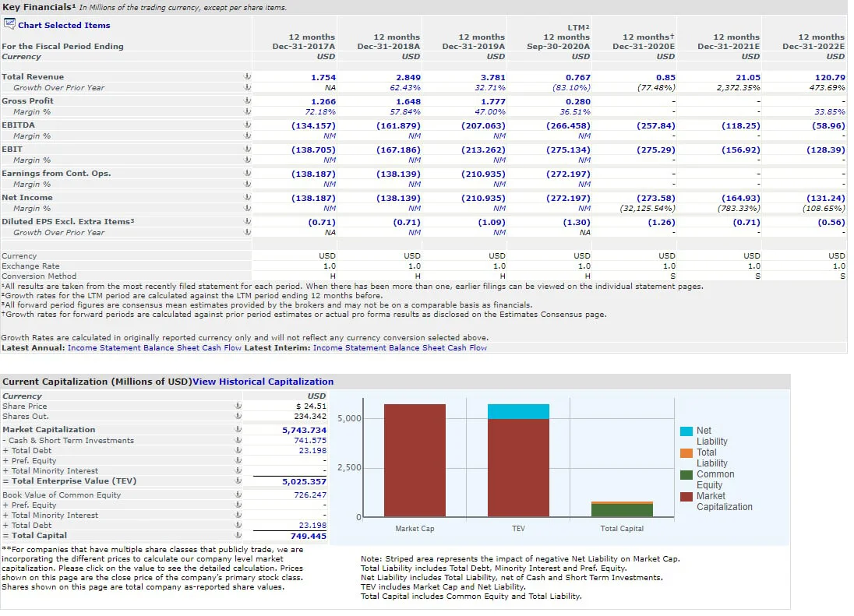This screenshot has width=854, height=616.
Task: Click the TEV bar in the capitalization chart
Action: (518, 460)
